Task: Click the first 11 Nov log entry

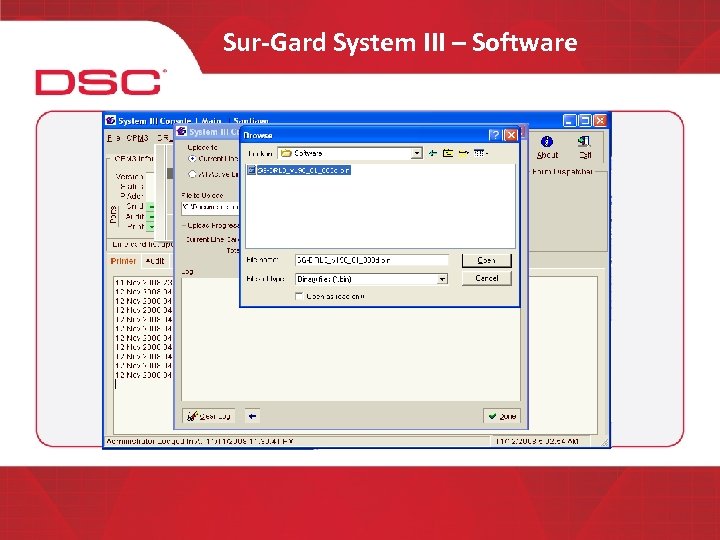Action: click(x=143, y=283)
